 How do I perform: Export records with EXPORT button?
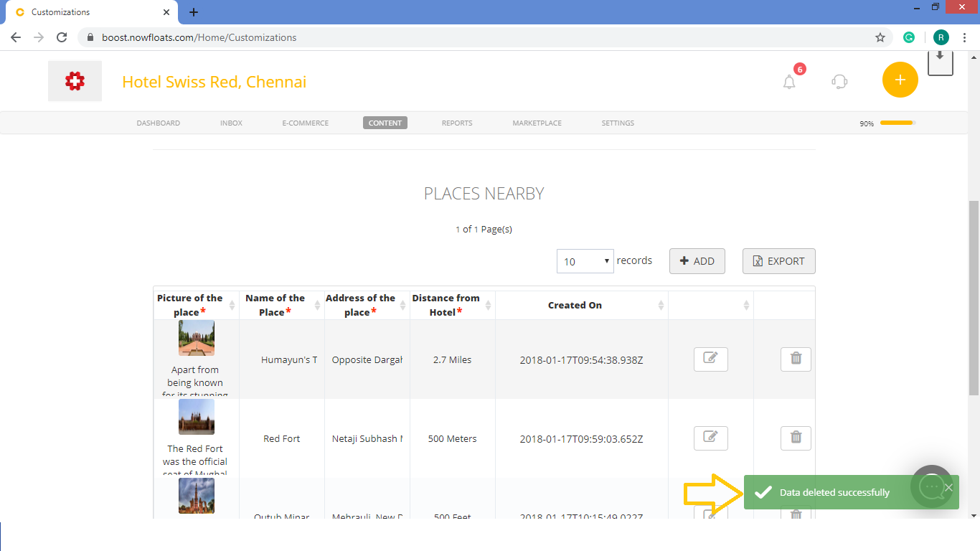point(779,261)
